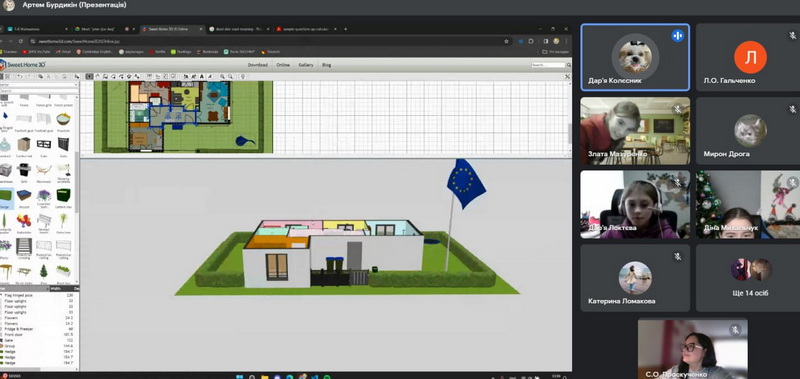Image resolution: width=800 pixels, height=379 pixels.
Task: Click the Zoom in toolbar icon
Action: pyautogui.click(x=222, y=77)
